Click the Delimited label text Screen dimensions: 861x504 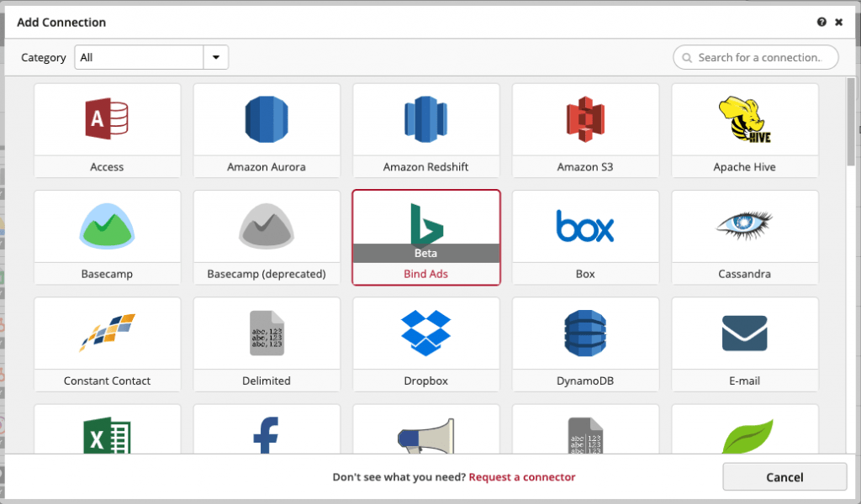(x=267, y=381)
